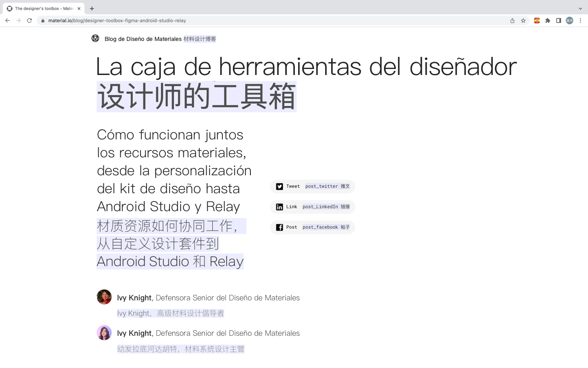Click the material.io address bar URL
The width and height of the screenshot is (588, 368).
tap(117, 21)
